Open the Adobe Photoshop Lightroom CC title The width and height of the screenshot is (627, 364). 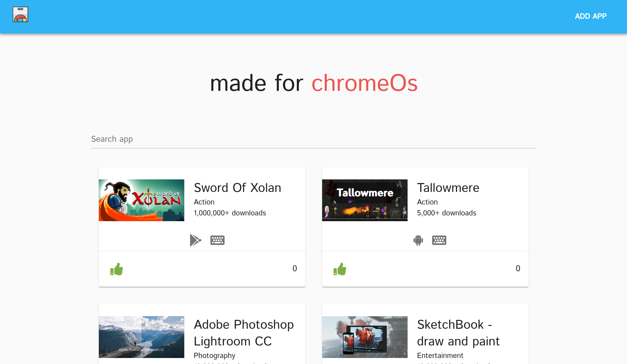(244, 332)
